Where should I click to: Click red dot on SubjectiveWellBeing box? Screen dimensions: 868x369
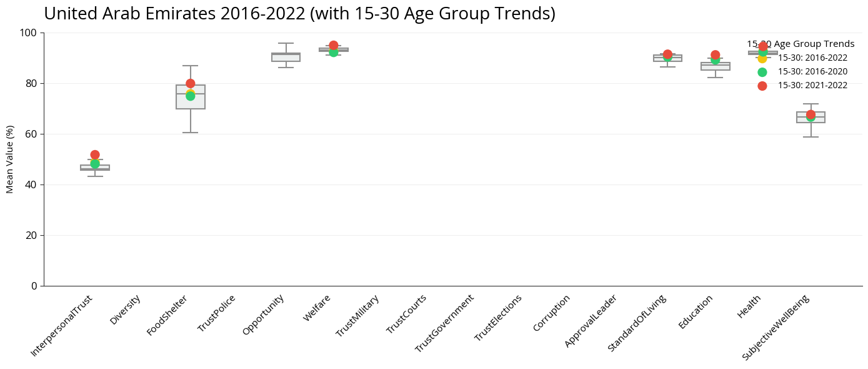tap(811, 114)
